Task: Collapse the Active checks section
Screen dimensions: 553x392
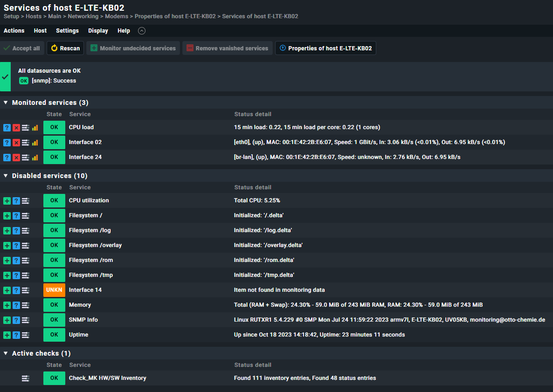Action: (6, 353)
